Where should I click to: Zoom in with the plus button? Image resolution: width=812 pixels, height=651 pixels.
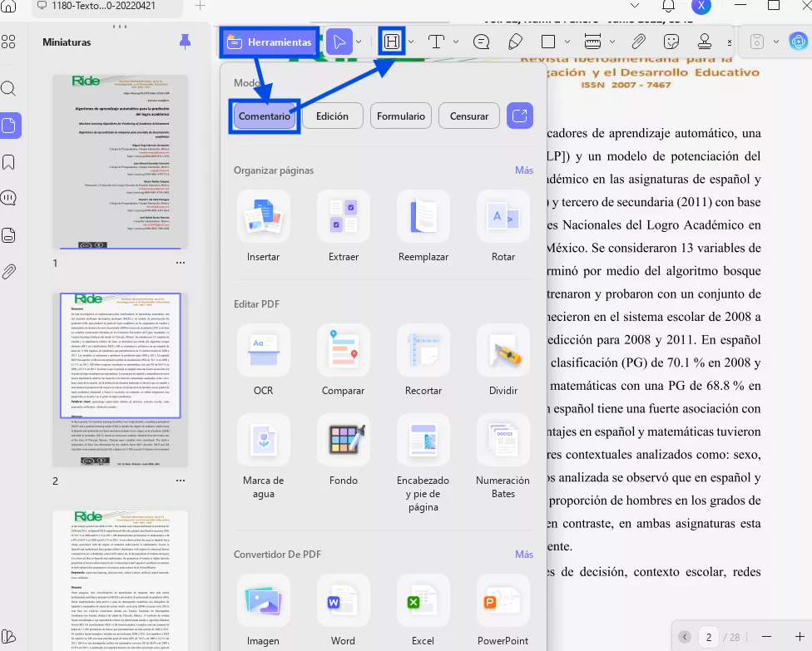click(800, 637)
